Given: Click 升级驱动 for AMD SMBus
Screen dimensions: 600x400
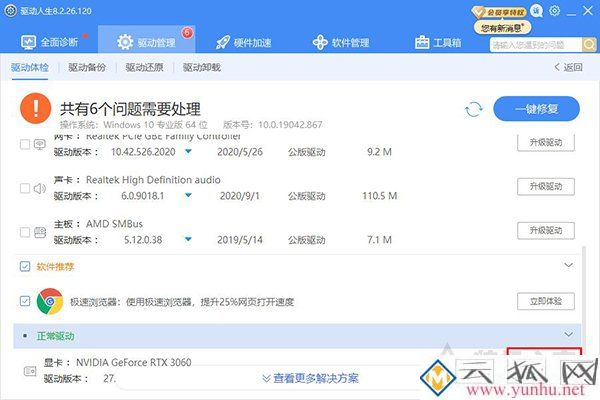Looking at the screenshot, I should pos(546,230).
